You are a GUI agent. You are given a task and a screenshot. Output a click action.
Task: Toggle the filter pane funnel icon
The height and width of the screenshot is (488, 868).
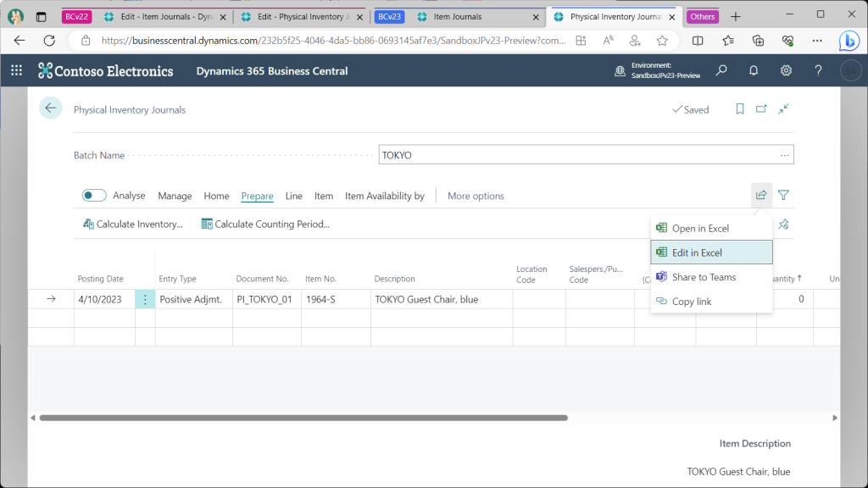[783, 195]
